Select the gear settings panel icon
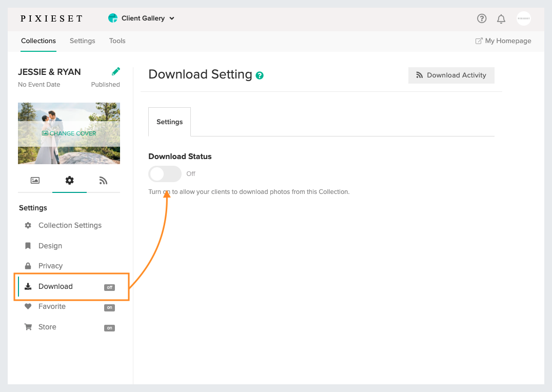 [69, 180]
